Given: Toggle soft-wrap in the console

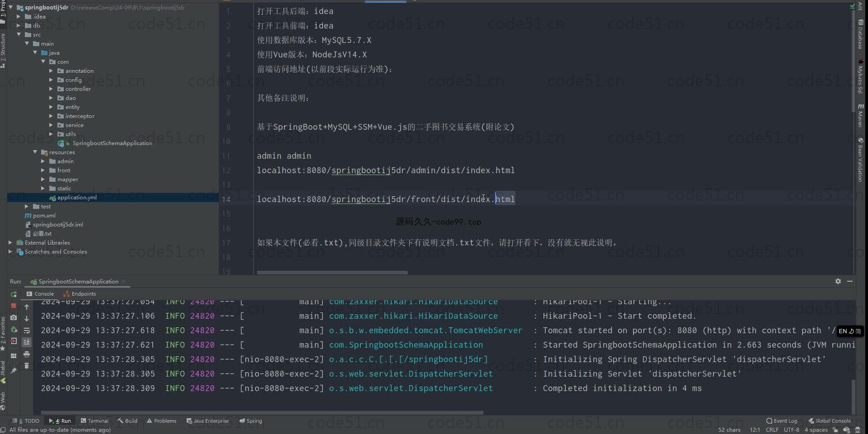Looking at the screenshot, I should [x=27, y=330].
